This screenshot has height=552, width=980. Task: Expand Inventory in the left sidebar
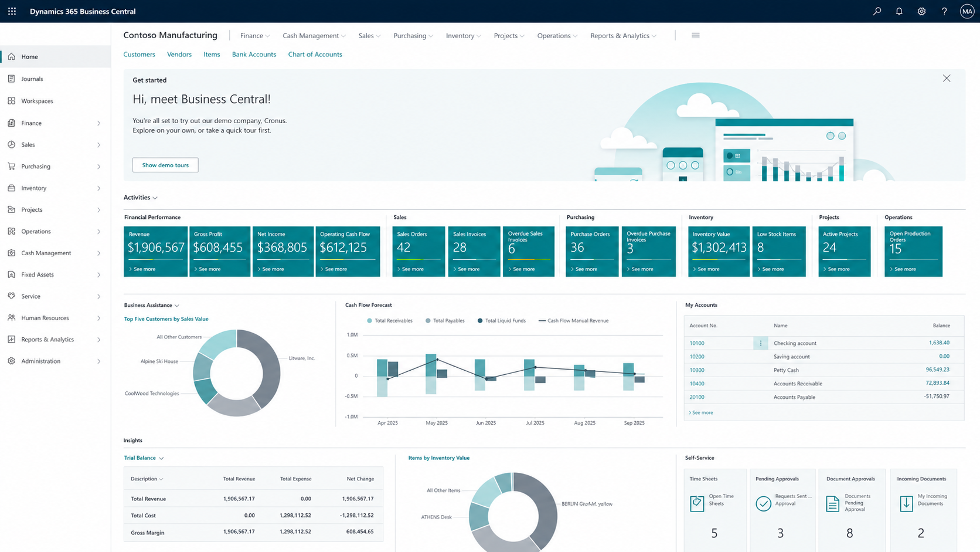[x=98, y=188]
